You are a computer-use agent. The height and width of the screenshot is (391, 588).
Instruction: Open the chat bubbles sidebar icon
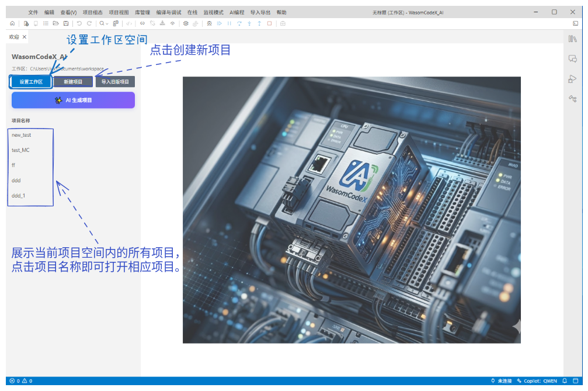[x=573, y=59]
